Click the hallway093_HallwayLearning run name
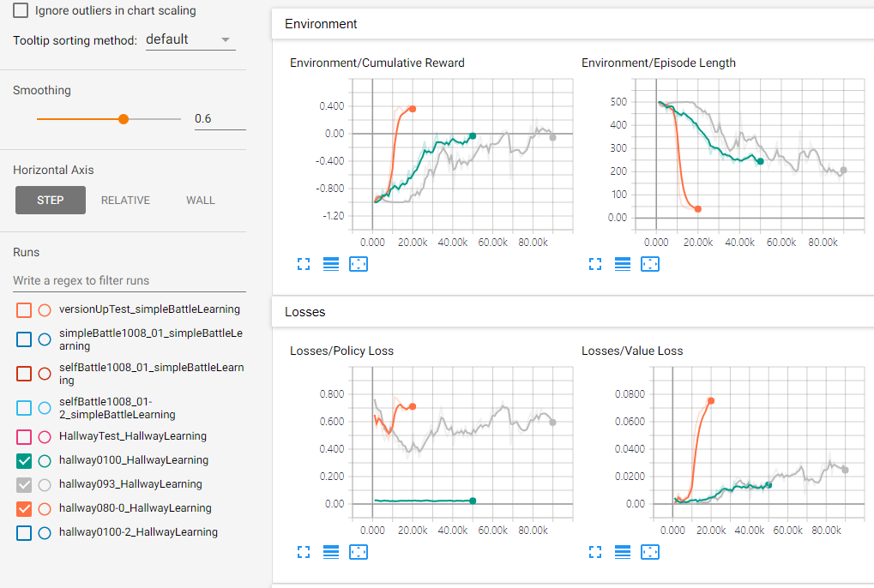This screenshot has width=874, height=588. 130,484
